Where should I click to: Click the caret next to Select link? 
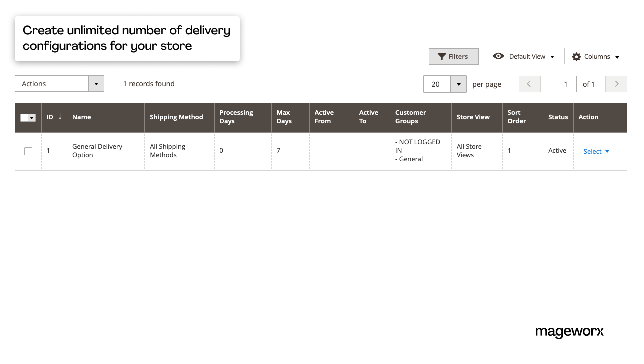[606, 151]
